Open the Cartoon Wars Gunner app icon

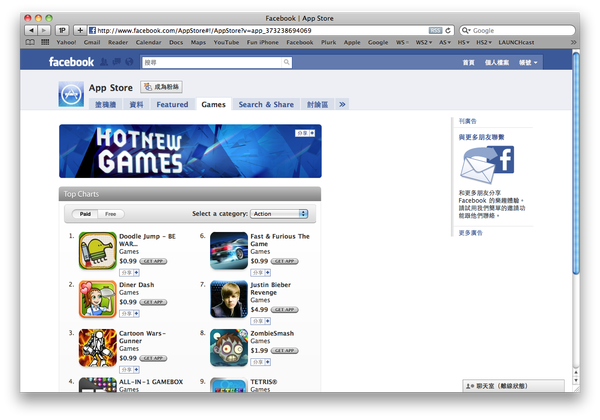pyautogui.click(x=98, y=348)
